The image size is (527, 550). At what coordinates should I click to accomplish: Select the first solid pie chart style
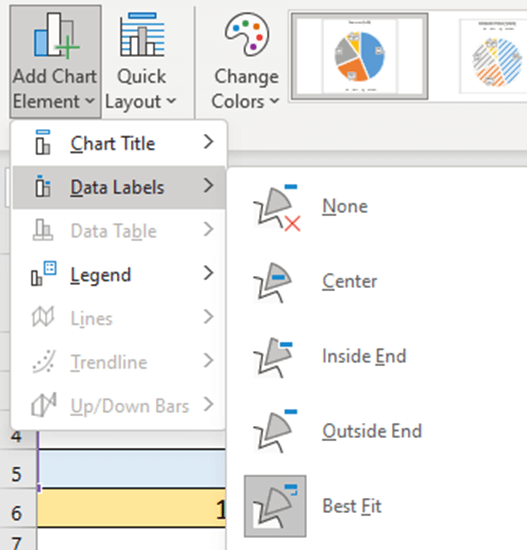(360, 56)
